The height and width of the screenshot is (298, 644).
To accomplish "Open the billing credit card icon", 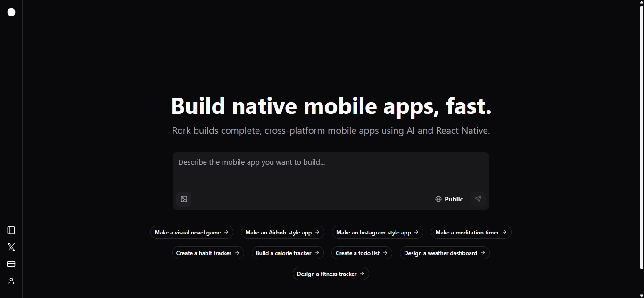I will (11, 264).
